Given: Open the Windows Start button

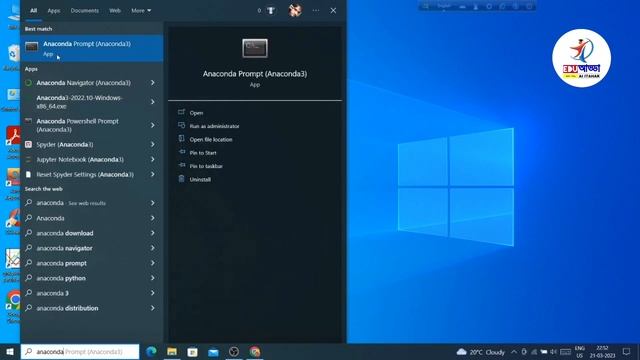Looking at the screenshot, I should point(10,351).
